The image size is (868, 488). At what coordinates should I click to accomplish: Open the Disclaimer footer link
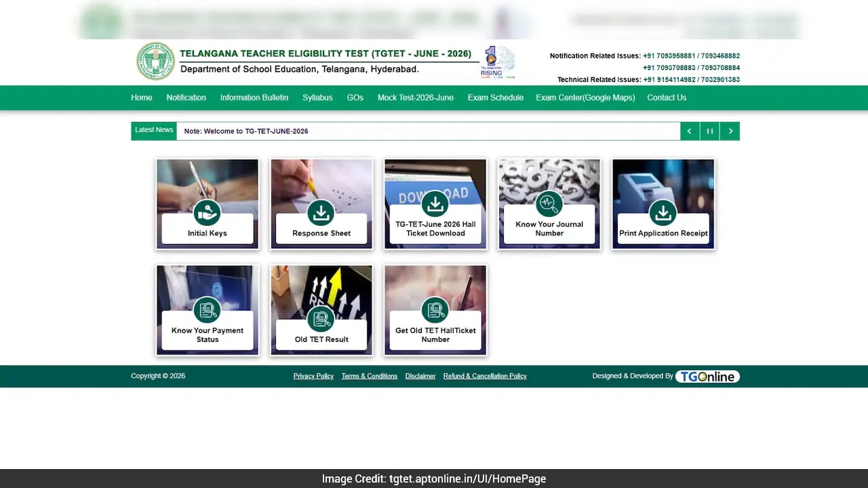click(420, 376)
